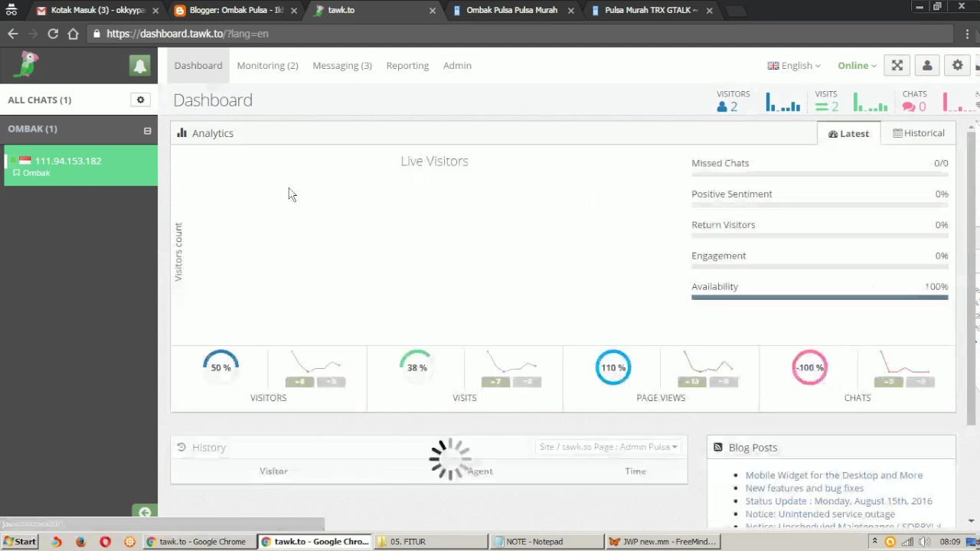Viewport: 980px width, 551px height.
Task: Click the green visits counter icon
Action: coord(822,107)
